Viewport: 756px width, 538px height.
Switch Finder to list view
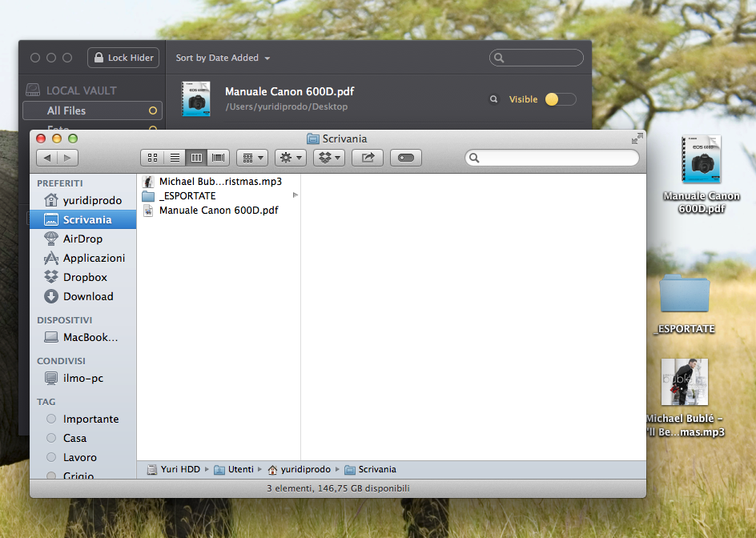tap(175, 158)
